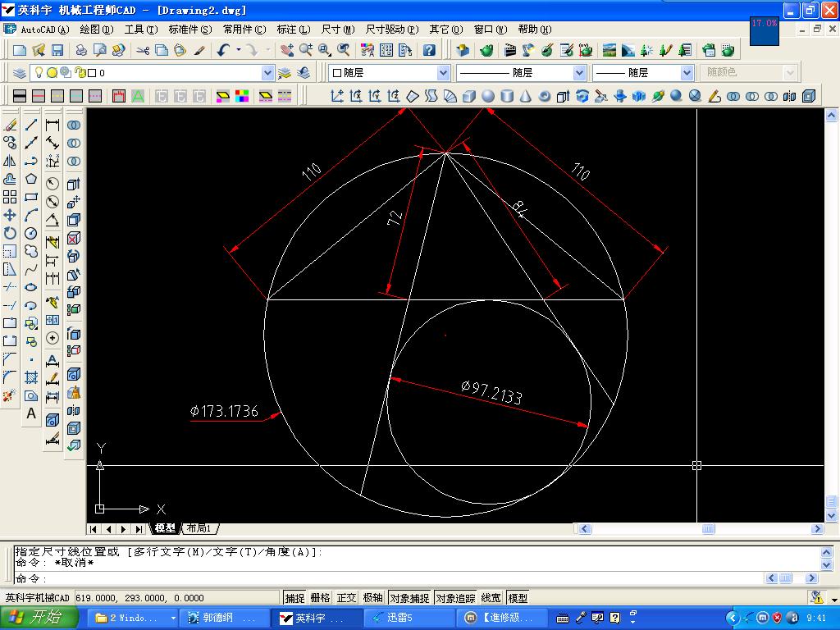The image size is (840, 630).
Task: Switch to the 布局1 layout tab
Action: point(199,529)
